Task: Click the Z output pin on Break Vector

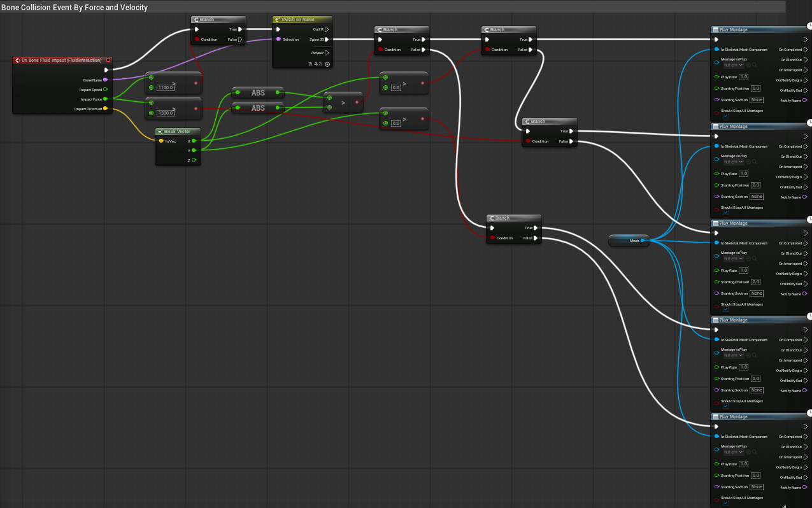Action: coord(194,160)
